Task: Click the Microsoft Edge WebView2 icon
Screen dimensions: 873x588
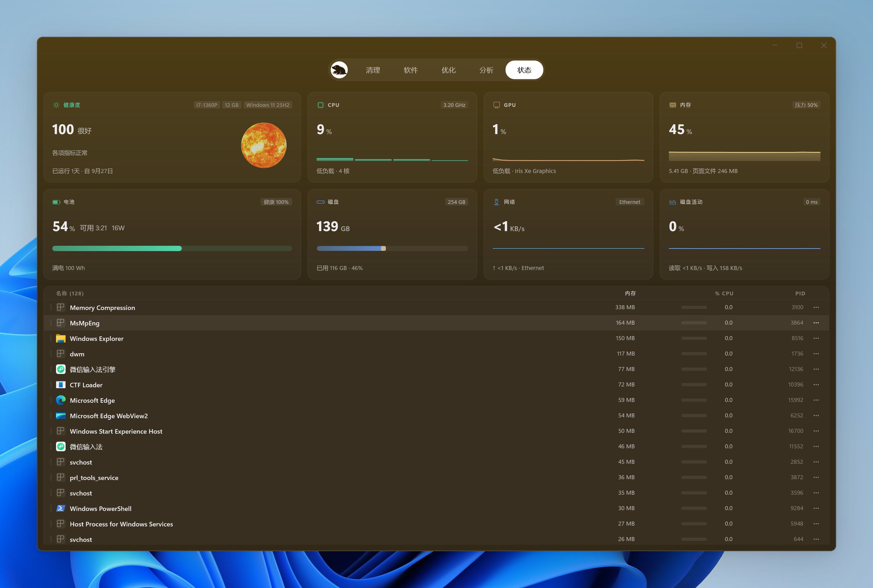Action: (61, 415)
